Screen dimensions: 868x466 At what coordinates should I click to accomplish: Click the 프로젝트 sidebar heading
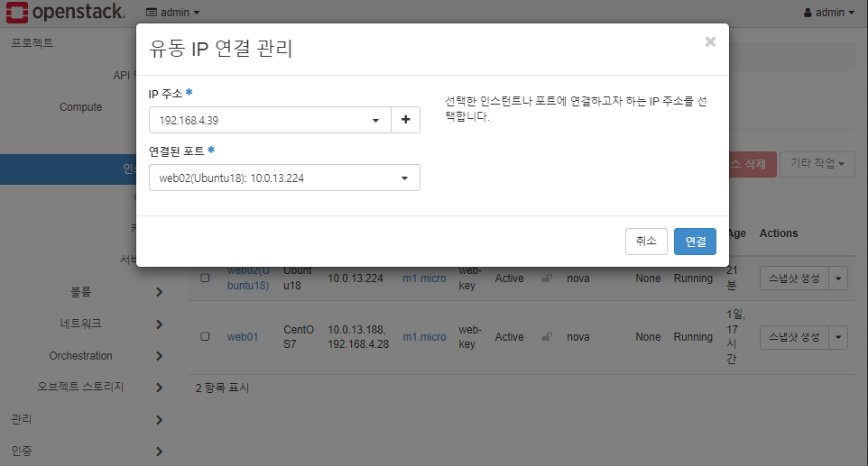point(32,42)
